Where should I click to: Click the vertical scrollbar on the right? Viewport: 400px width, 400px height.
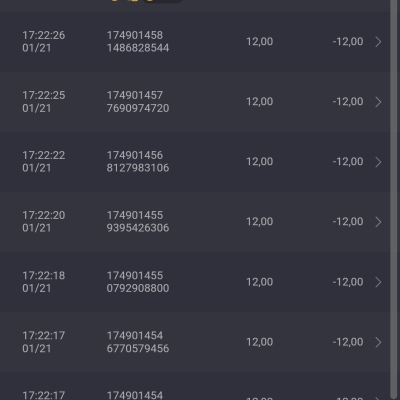pos(394,200)
